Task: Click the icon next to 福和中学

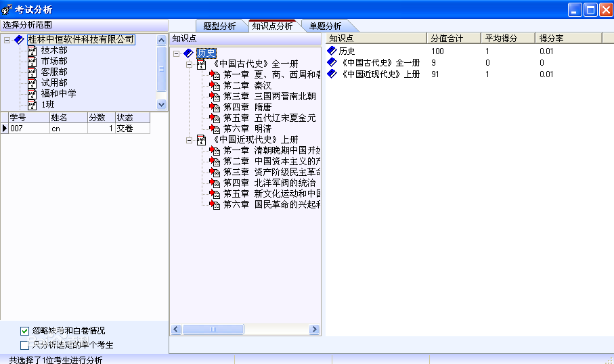Action: coord(32,94)
